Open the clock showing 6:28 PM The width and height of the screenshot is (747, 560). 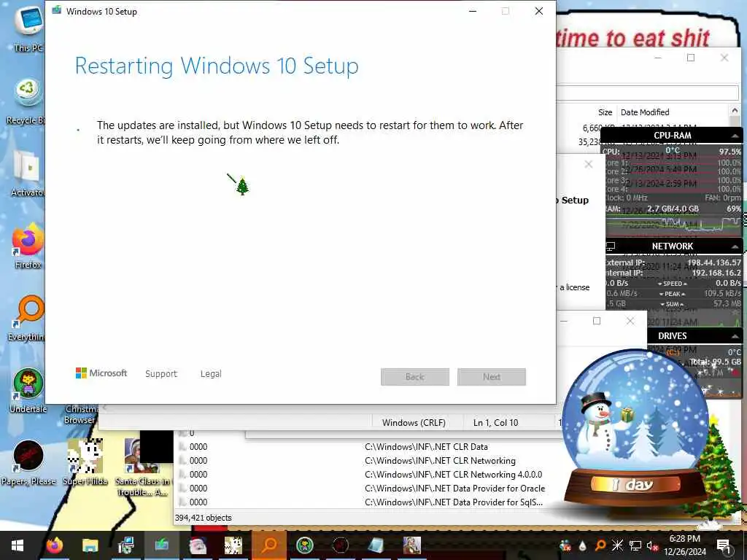pos(684,545)
